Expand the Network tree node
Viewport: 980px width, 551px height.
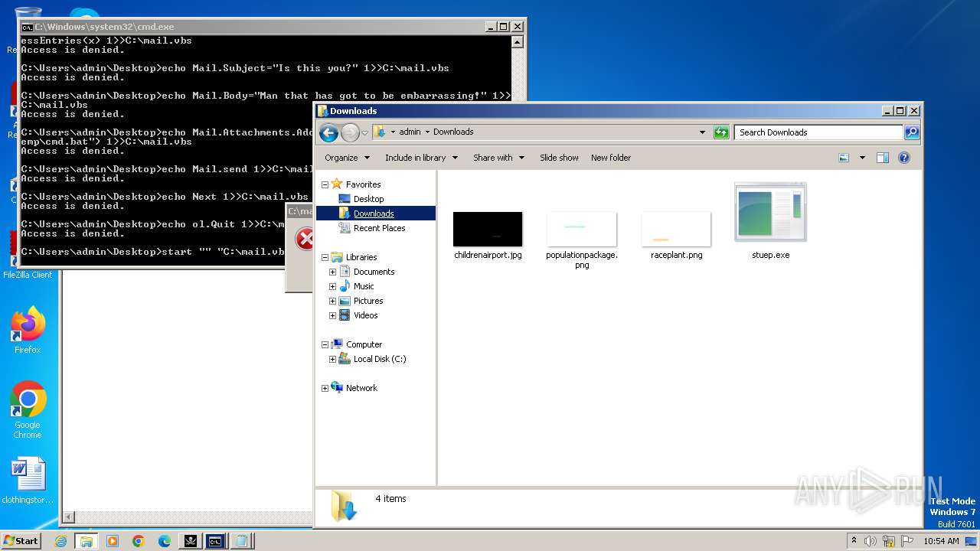coord(325,388)
